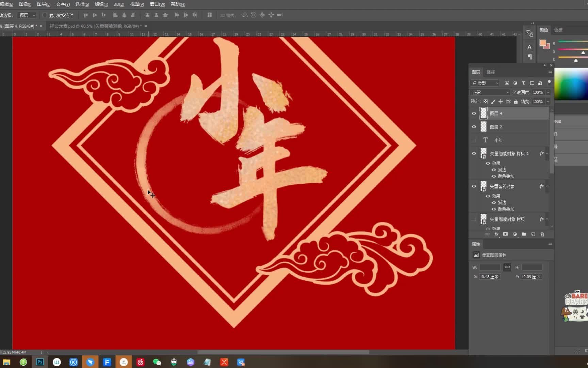Open the layer styles fx menu

[496, 234]
